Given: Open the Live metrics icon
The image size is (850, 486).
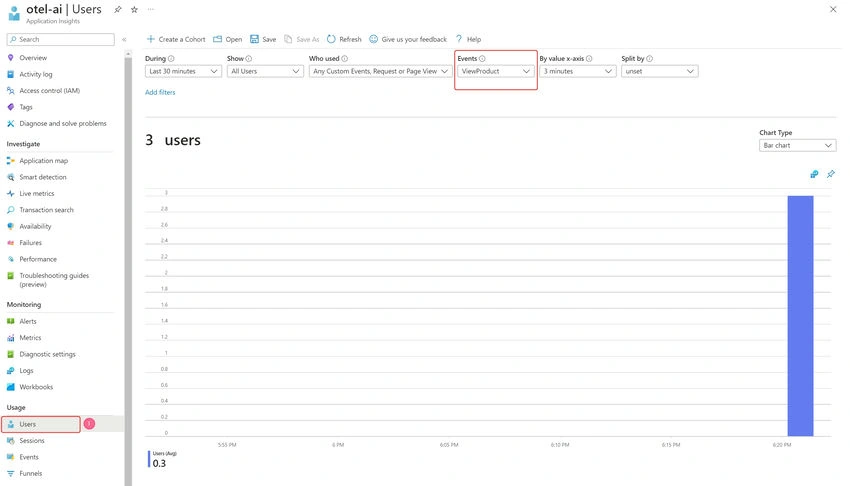Looking at the screenshot, I should 10,193.
